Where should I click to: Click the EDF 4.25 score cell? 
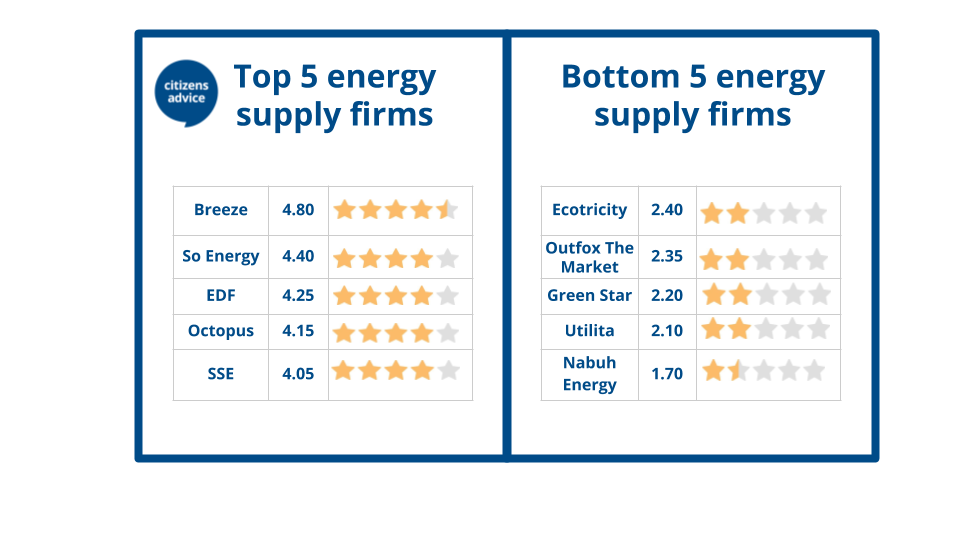tap(298, 296)
